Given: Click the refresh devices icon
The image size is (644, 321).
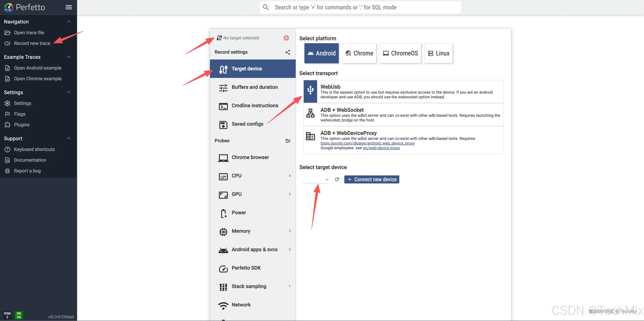Looking at the screenshot, I should 337,179.
